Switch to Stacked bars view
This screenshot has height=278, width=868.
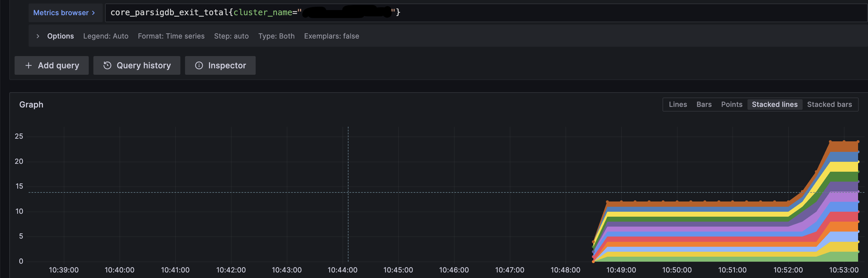click(x=829, y=105)
